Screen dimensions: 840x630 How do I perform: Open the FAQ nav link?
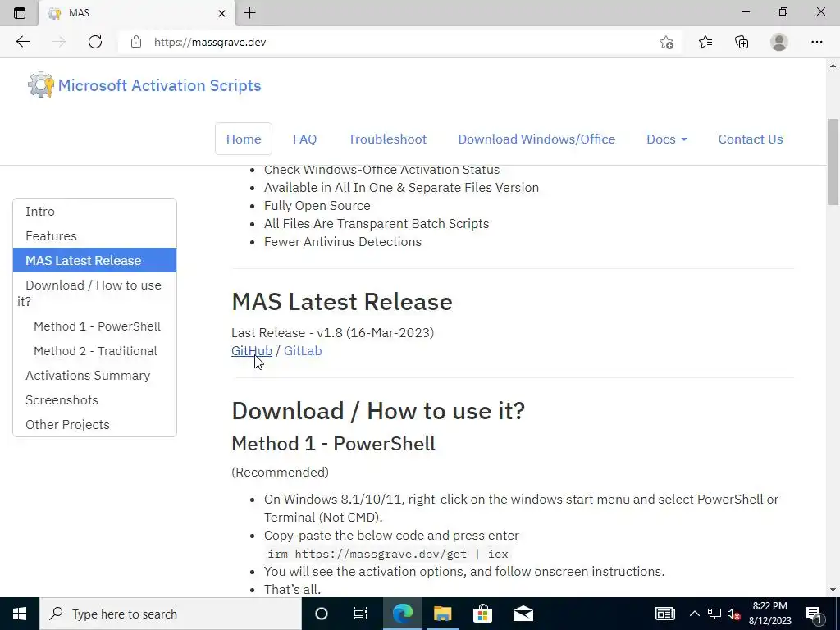click(x=305, y=139)
